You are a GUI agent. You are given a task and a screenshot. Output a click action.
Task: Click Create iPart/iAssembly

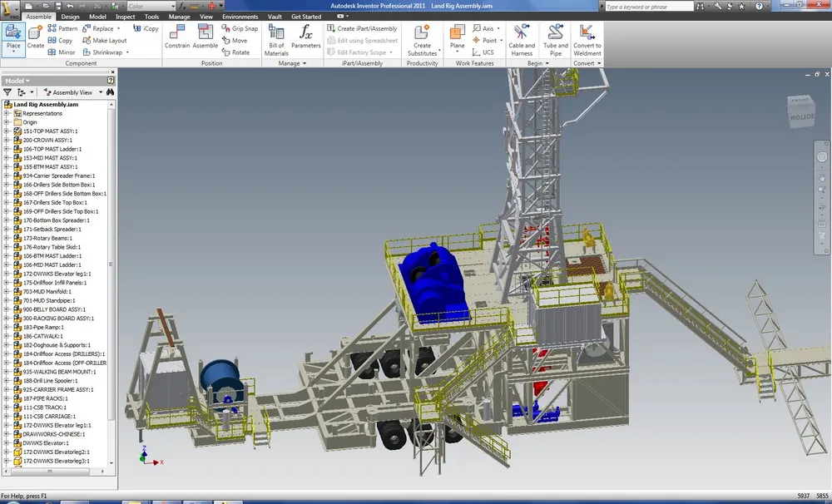362,28
